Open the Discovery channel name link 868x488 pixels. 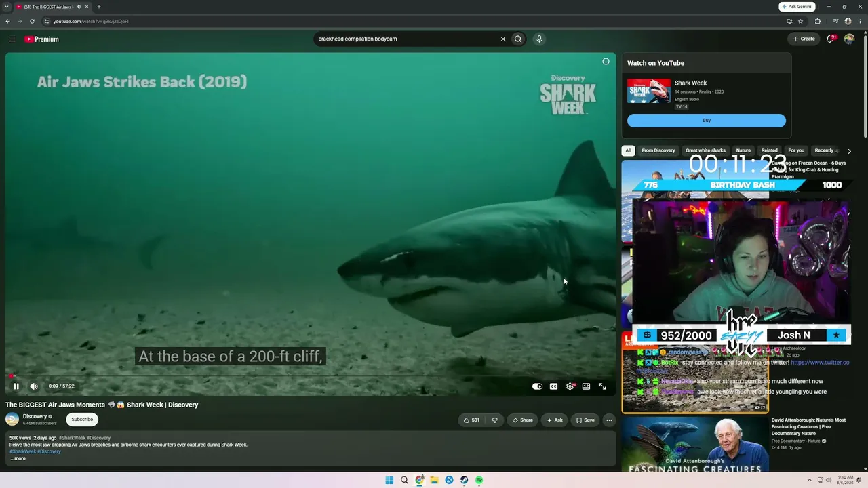coord(35,416)
